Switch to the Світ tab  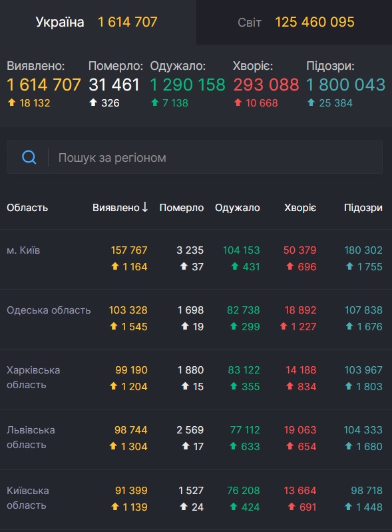294,22
